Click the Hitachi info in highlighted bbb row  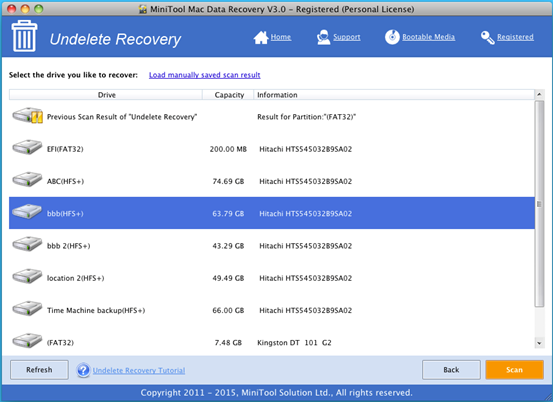(305, 214)
